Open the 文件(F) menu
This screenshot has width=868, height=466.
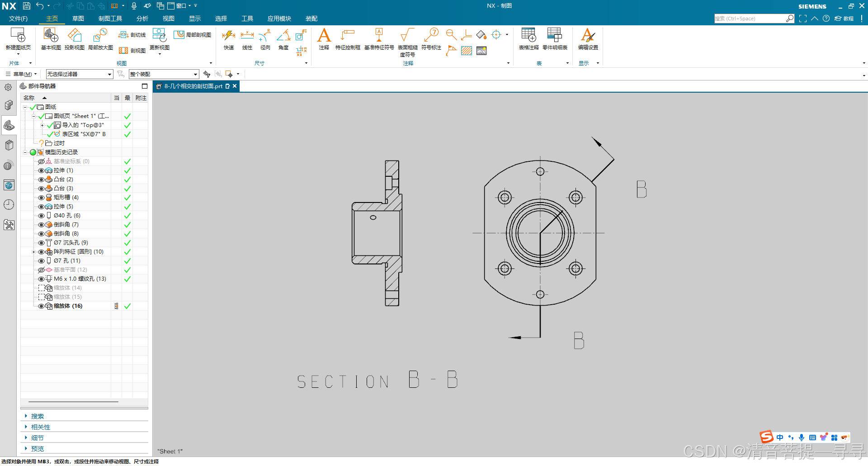coord(18,19)
